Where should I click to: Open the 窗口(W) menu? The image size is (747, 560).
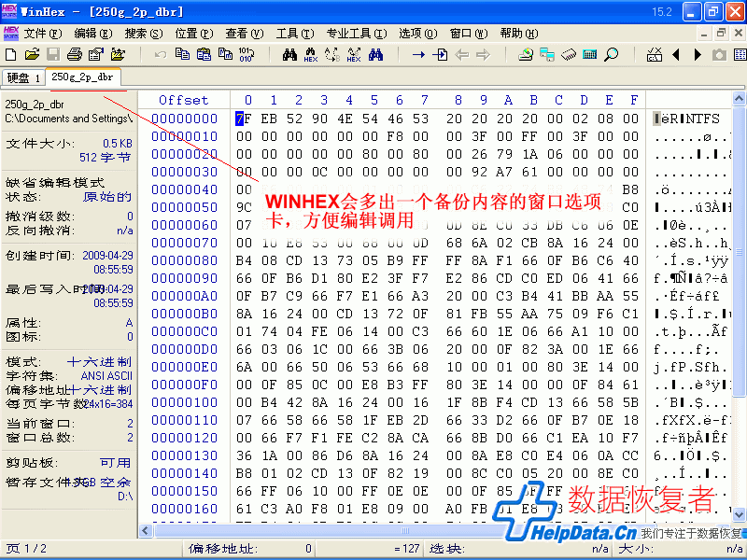pyautogui.click(x=469, y=34)
